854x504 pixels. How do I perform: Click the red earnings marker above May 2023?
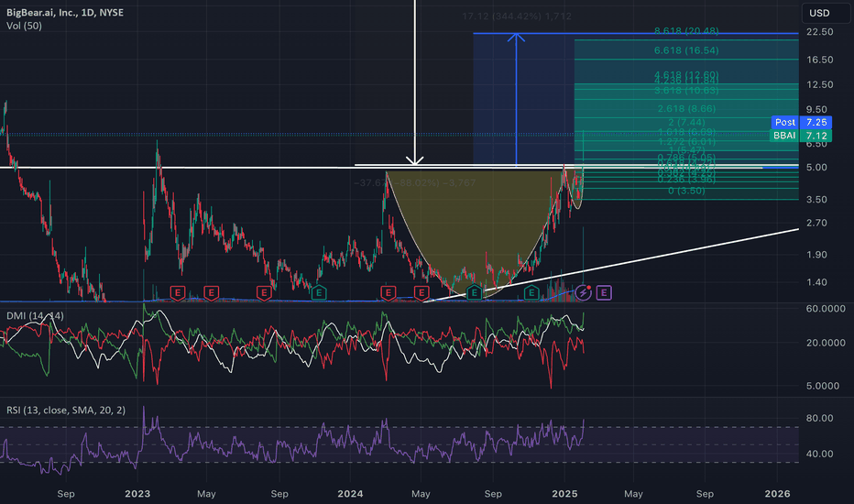pyautogui.click(x=212, y=293)
